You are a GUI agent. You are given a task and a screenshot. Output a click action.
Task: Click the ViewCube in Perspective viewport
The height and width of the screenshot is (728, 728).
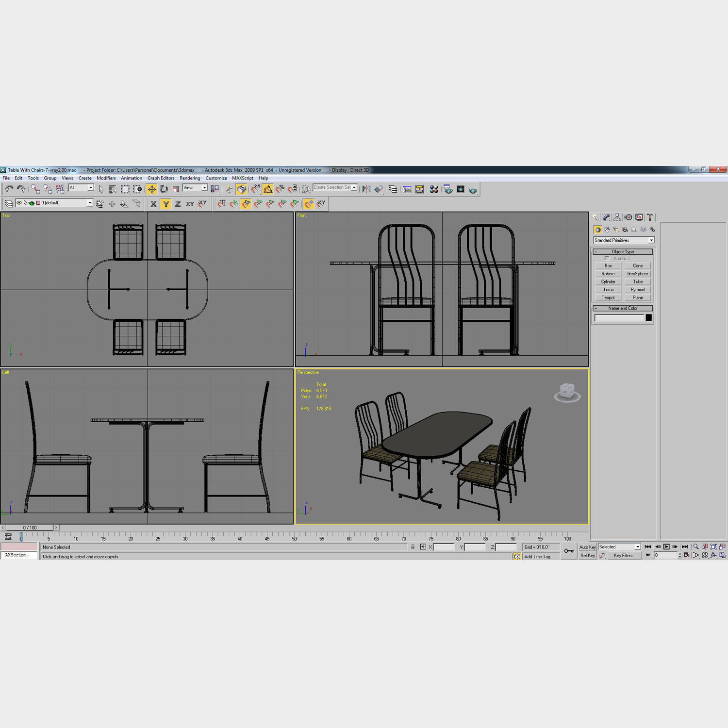567,392
